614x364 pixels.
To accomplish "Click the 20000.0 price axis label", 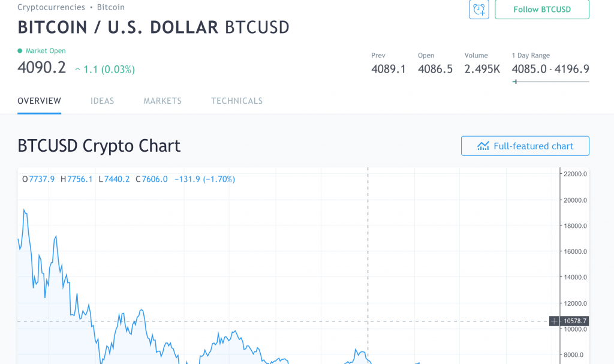I will click(575, 200).
